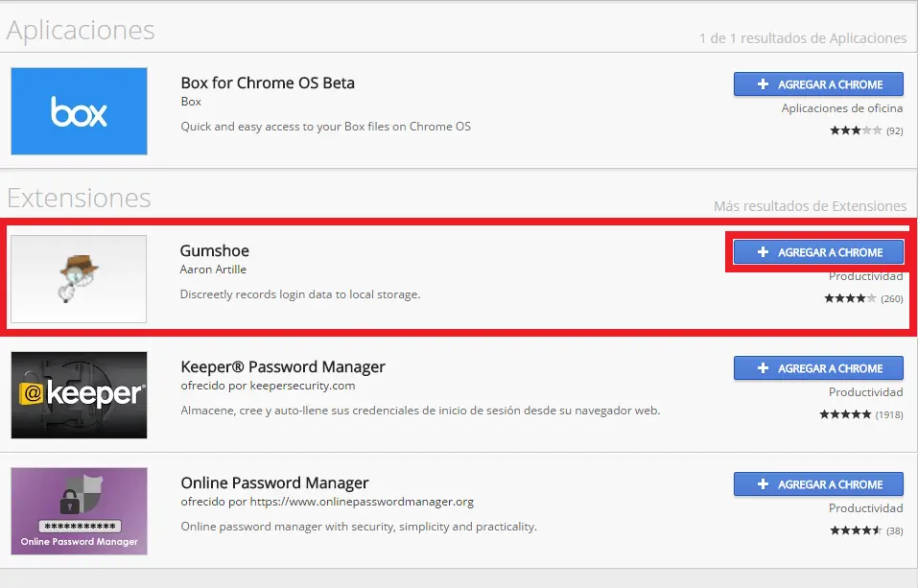Open the Gumshoe detective icon thumbnail
Image resolution: width=918 pixels, height=588 pixels.
click(79, 279)
